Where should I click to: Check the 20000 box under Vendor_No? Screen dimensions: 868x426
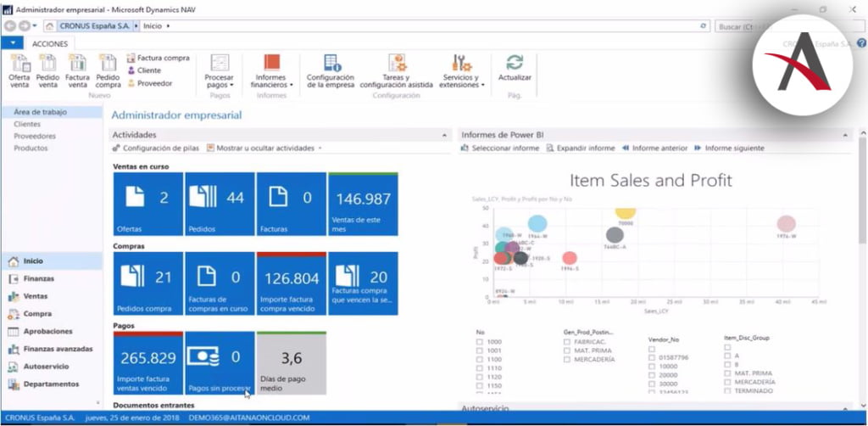652,375
